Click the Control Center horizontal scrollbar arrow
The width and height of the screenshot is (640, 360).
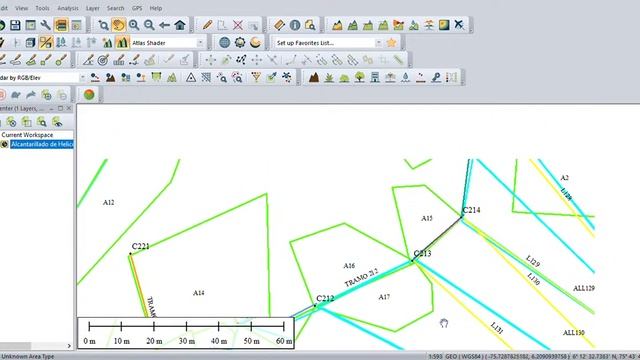pos(69,346)
